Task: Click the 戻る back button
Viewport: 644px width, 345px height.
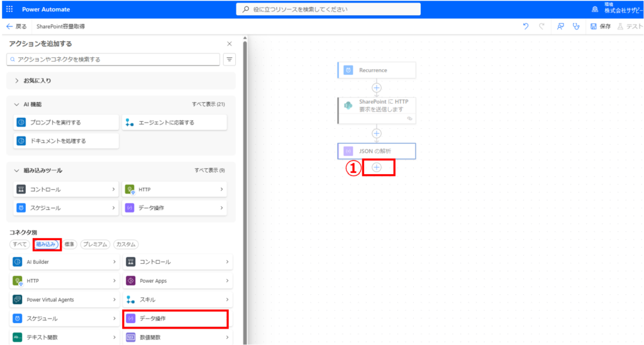Action: click(x=16, y=26)
